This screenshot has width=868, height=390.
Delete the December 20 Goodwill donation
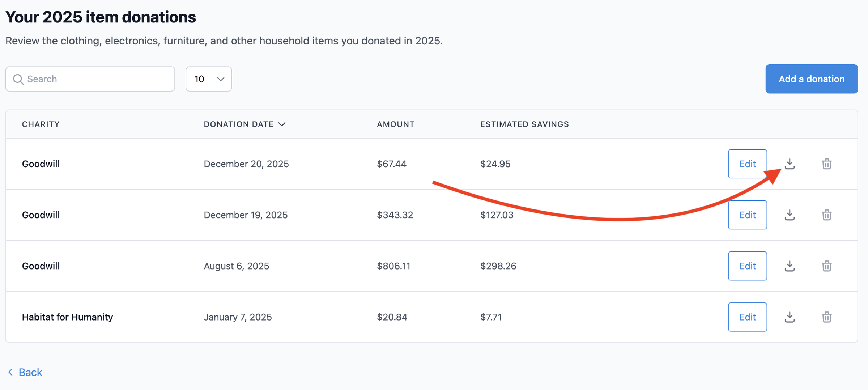[x=827, y=164]
